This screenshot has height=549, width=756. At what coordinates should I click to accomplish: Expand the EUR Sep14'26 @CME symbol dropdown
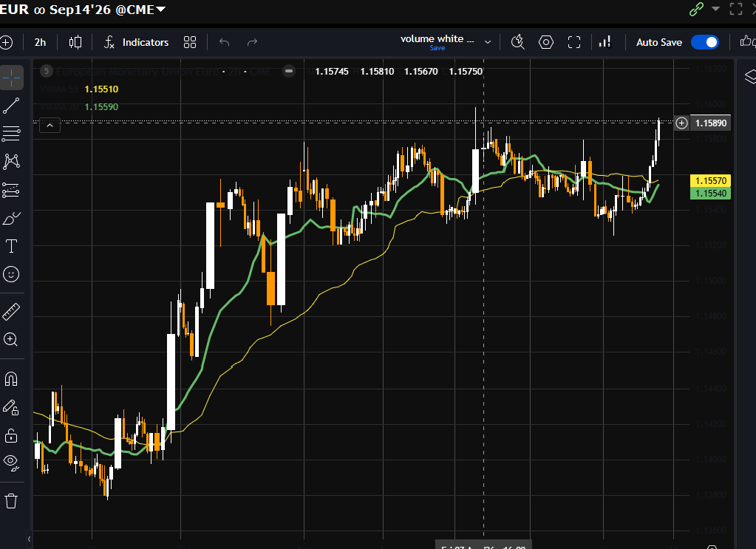click(x=160, y=9)
